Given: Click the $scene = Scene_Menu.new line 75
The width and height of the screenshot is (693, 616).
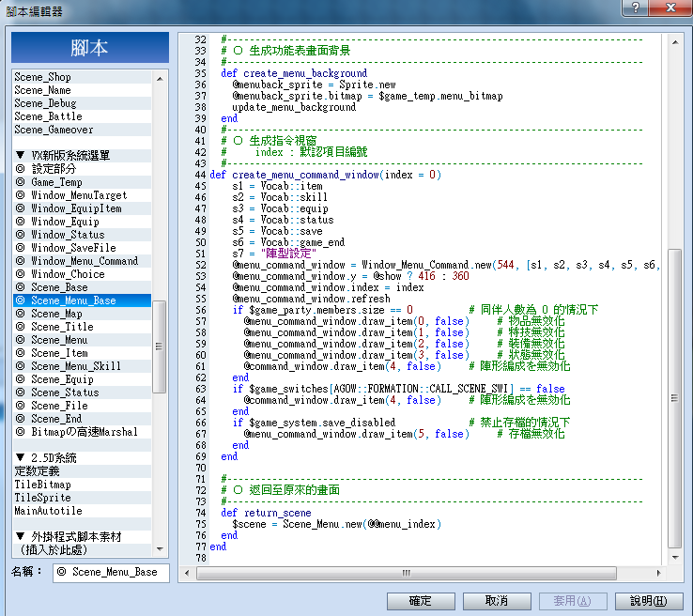Looking at the screenshot, I should (x=337, y=524).
